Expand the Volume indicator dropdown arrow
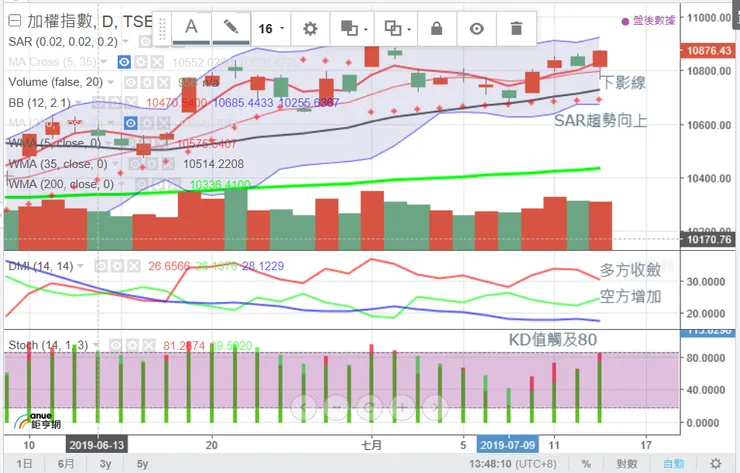The height and width of the screenshot is (473, 740). [x=111, y=82]
